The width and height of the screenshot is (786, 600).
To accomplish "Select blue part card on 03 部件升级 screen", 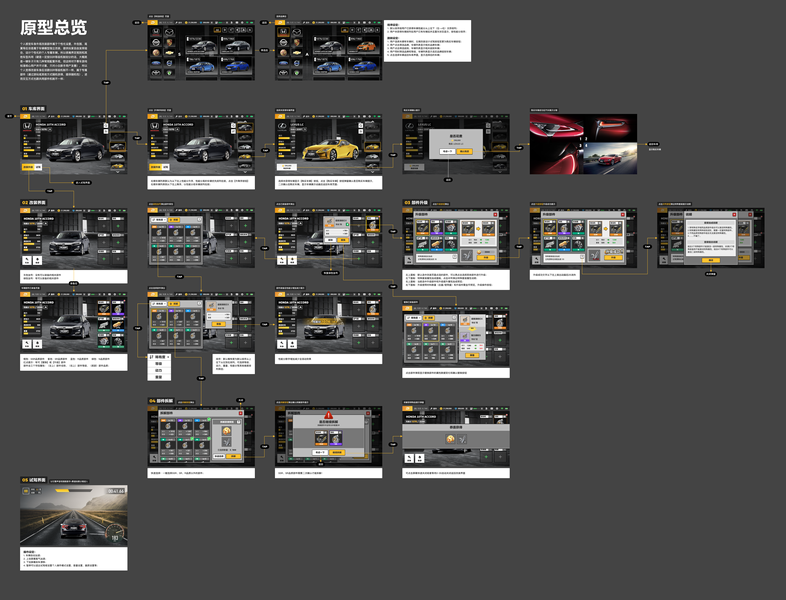I will (x=437, y=244).
